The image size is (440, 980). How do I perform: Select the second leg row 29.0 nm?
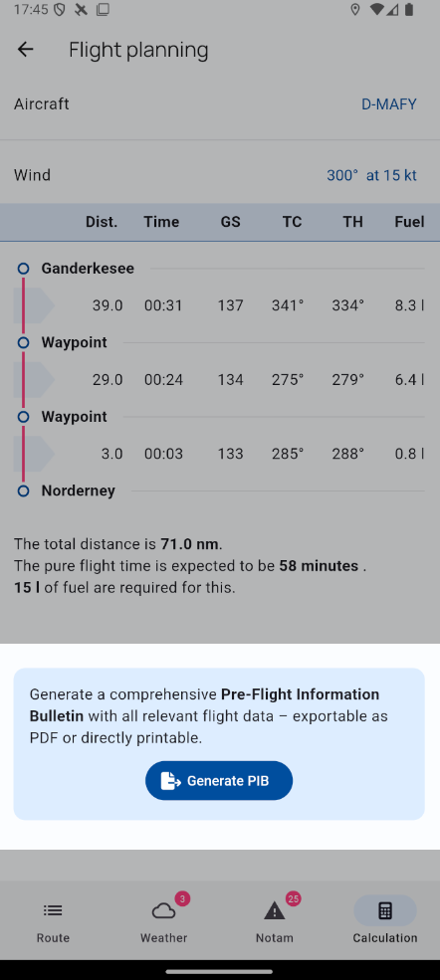220,380
